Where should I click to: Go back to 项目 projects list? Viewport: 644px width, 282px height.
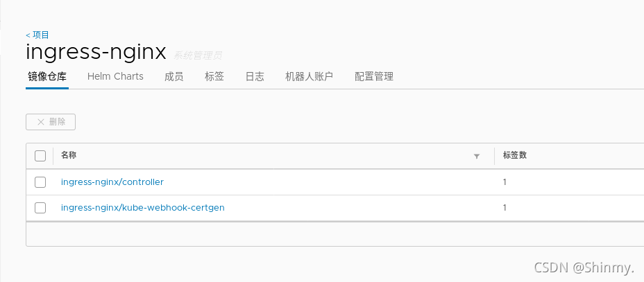tap(37, 35)
